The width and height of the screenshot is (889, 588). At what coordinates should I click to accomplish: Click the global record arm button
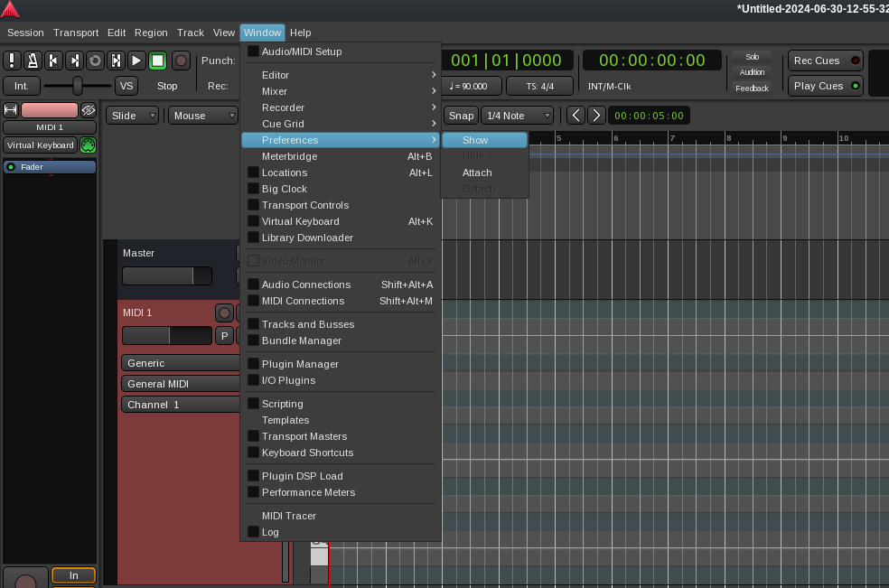pyautogui.click(x=181, y=61)
